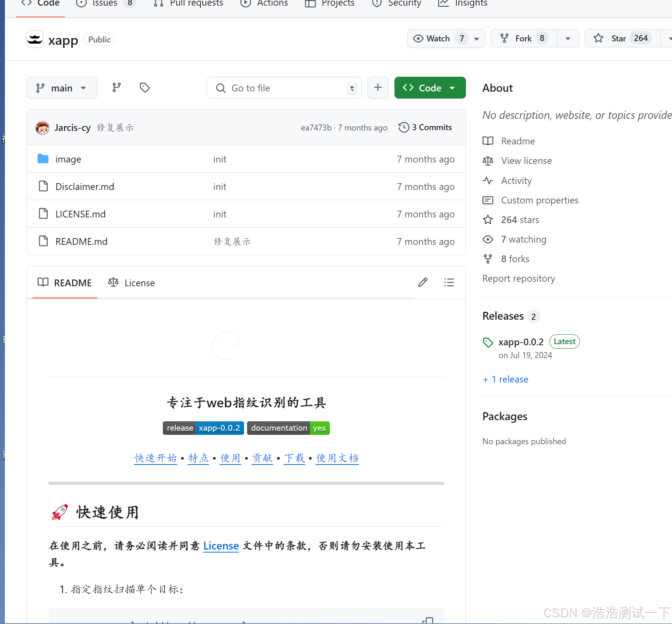The height and width of the screenshot is (624, 672).
Task: Open the Jarcis-cy author link
Action: pos(73,128)
